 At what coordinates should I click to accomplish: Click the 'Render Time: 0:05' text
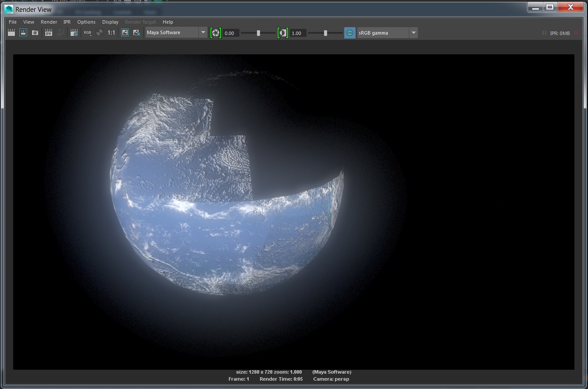coord(281,379)
